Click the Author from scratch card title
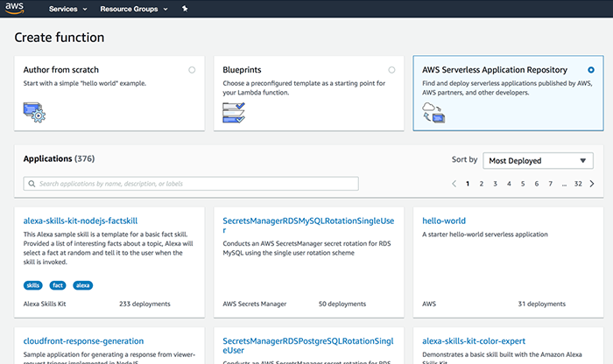Viewport: 613px width, 364px height. tap(61, 70)
